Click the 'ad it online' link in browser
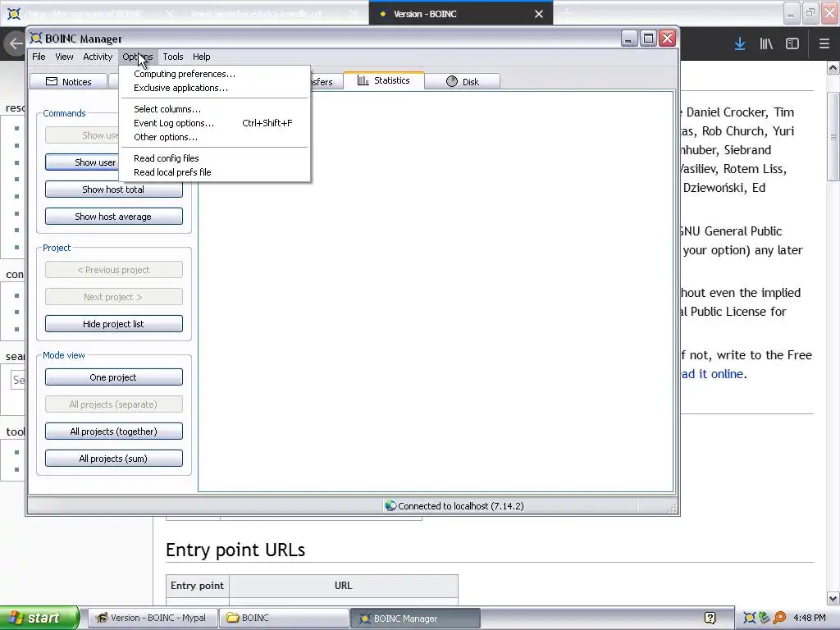This screenshot has height=630, width=840. point(712,374)
